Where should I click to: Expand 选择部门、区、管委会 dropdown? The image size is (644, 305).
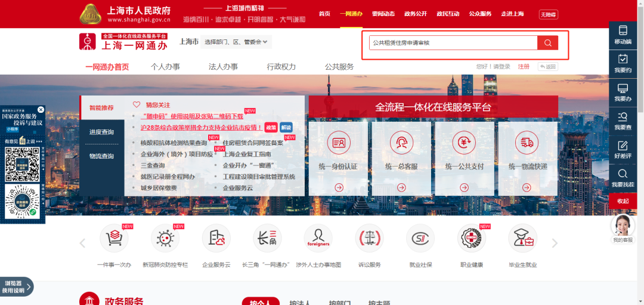(236, 42)
